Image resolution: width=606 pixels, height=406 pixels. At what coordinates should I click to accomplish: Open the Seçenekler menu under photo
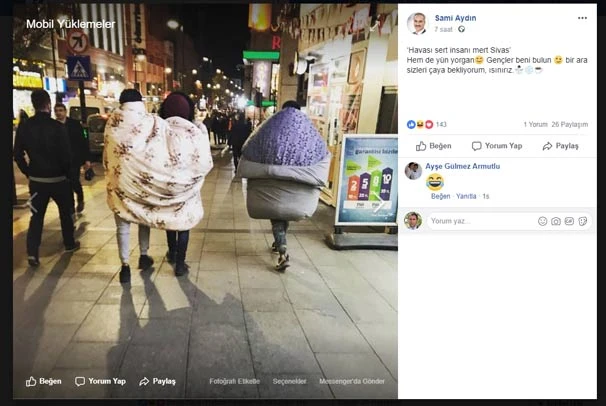[289, 381]
